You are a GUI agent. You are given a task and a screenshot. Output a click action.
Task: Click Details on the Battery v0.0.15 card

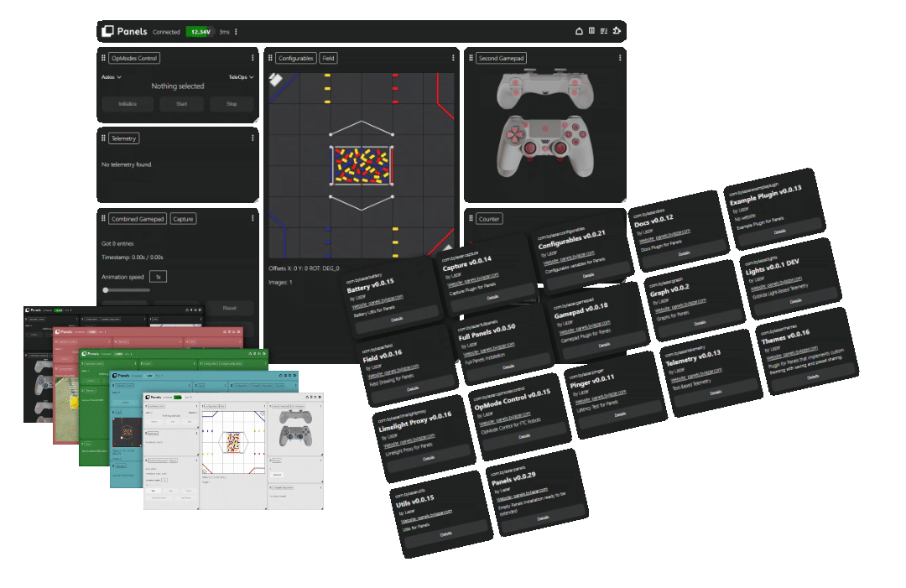click(x=397, y=319)
